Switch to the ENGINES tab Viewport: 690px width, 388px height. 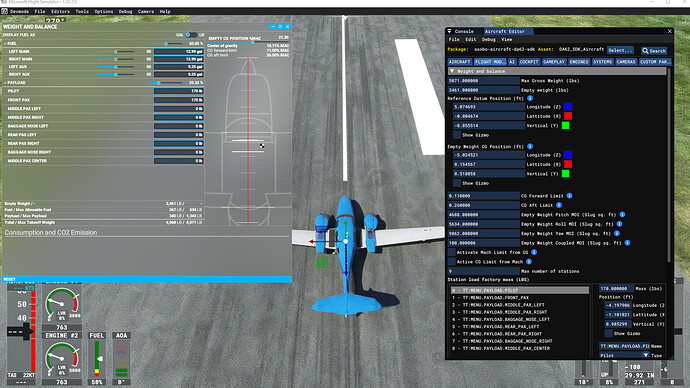pos(579,62)
